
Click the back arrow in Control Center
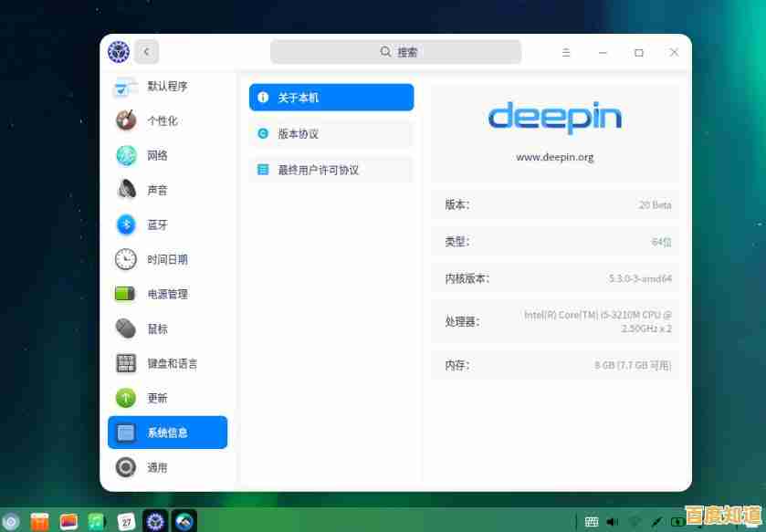(x=146, y=52)
